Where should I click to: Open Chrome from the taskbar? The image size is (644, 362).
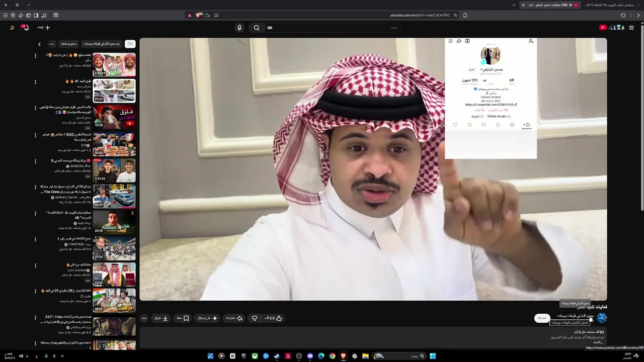pyautogui.click(x=332, y=356)
